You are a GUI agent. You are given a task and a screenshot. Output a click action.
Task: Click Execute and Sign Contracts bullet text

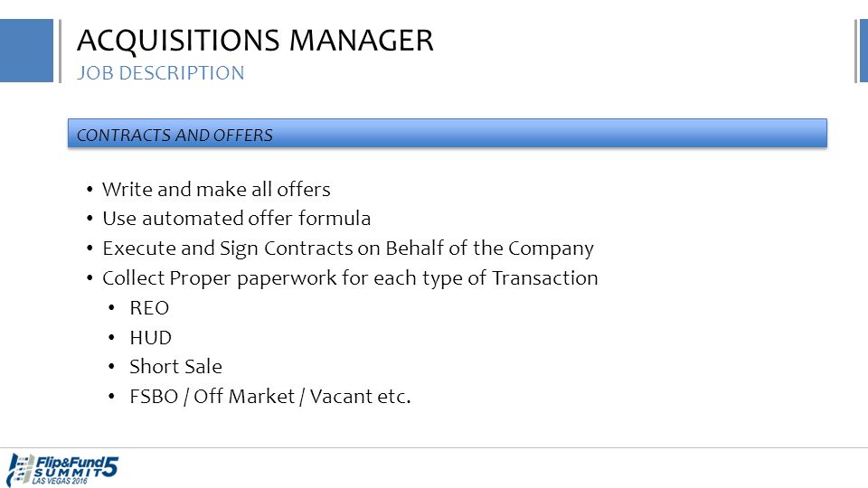pos(347,249)
